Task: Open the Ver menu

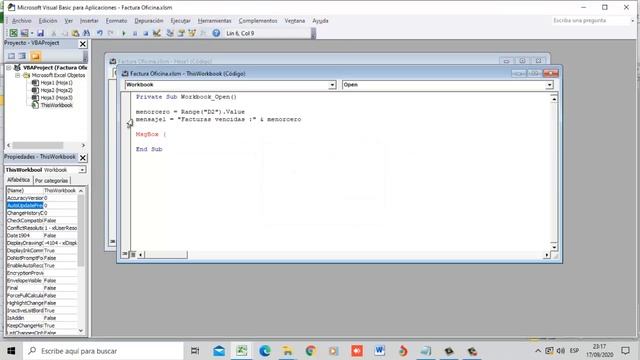Action: 69,20
